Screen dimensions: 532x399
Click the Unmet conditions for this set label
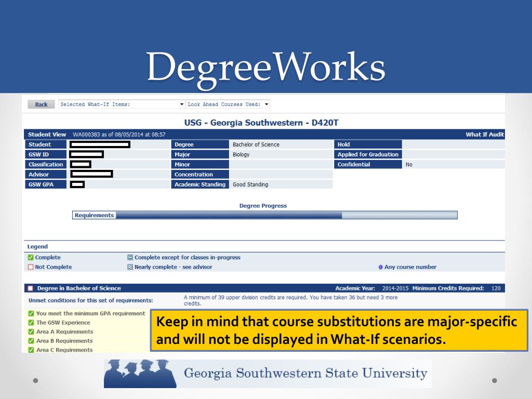(90, 300)
